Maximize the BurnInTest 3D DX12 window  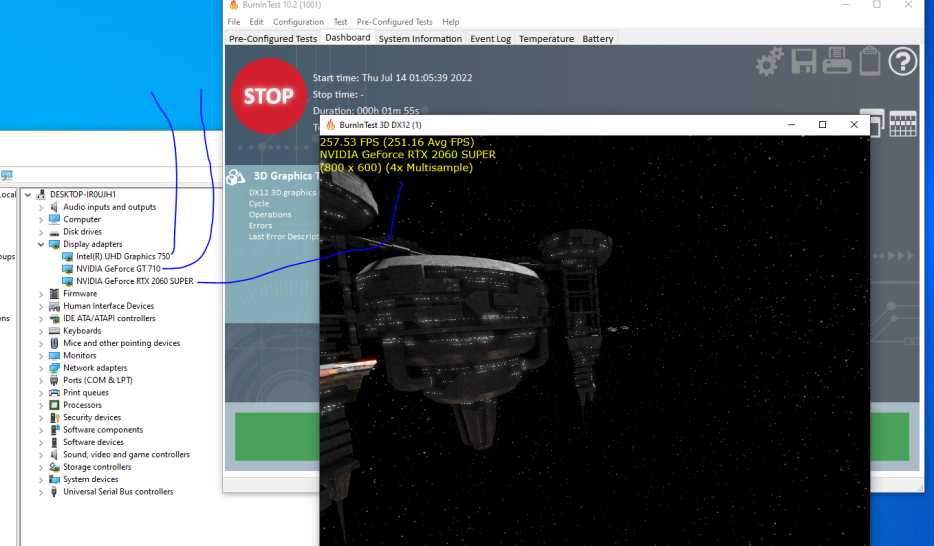(822, 124)
